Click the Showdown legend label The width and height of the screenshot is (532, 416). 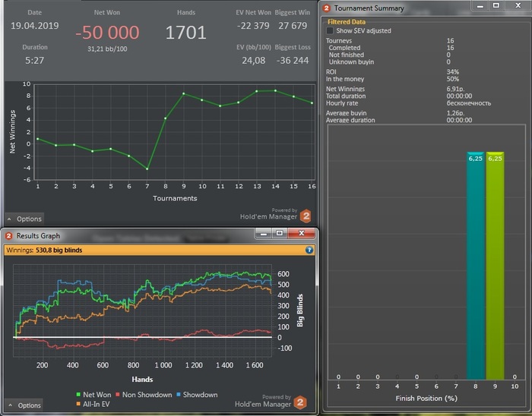200,395
